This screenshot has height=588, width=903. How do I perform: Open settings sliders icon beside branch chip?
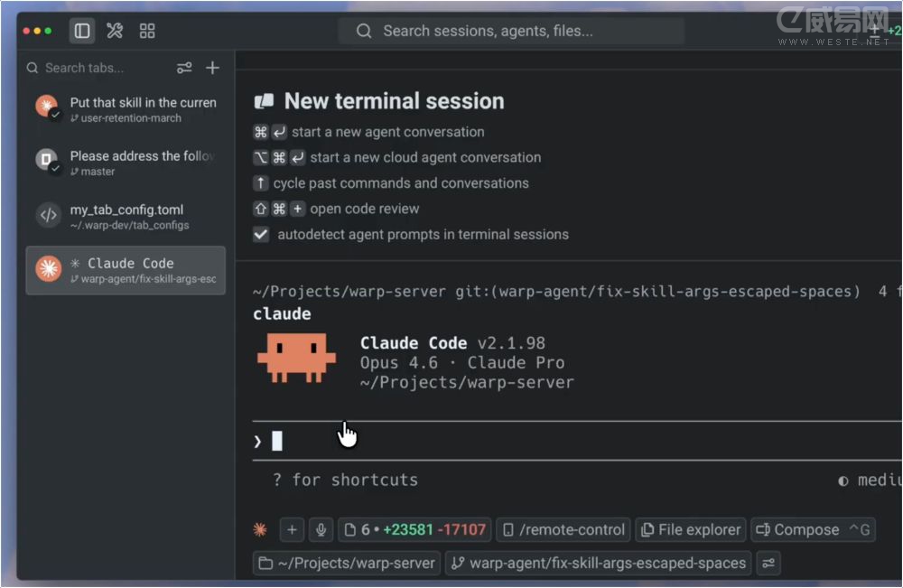(768, 563)
